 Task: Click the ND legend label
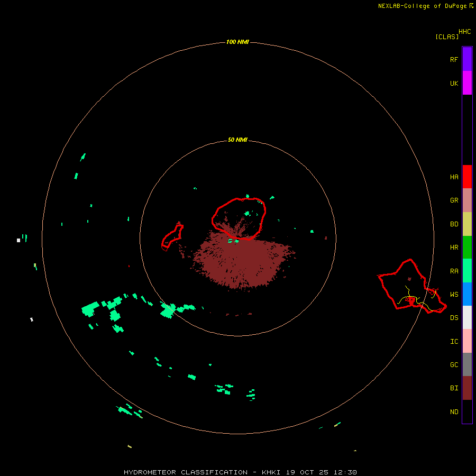pyautogui.click(x=454, y=412)
